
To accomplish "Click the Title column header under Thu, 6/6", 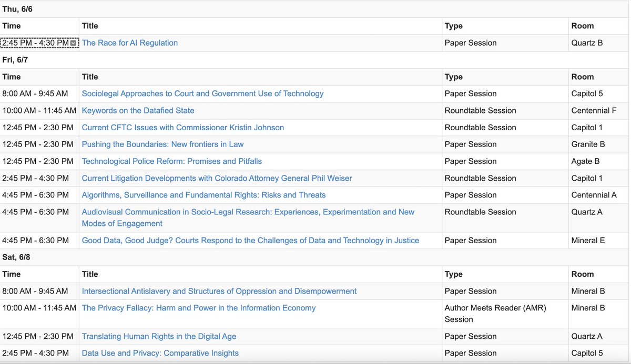I will coord(90,26).
